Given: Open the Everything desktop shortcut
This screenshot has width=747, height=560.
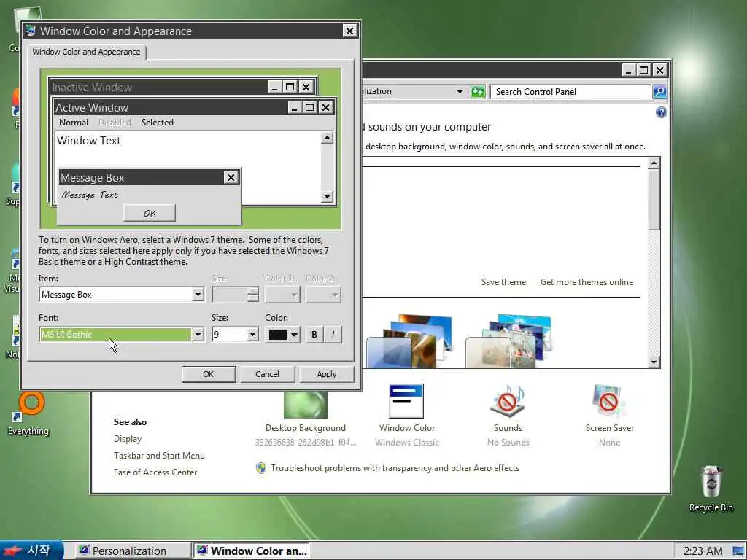Looking at the screenshot, I should point(28,413).
